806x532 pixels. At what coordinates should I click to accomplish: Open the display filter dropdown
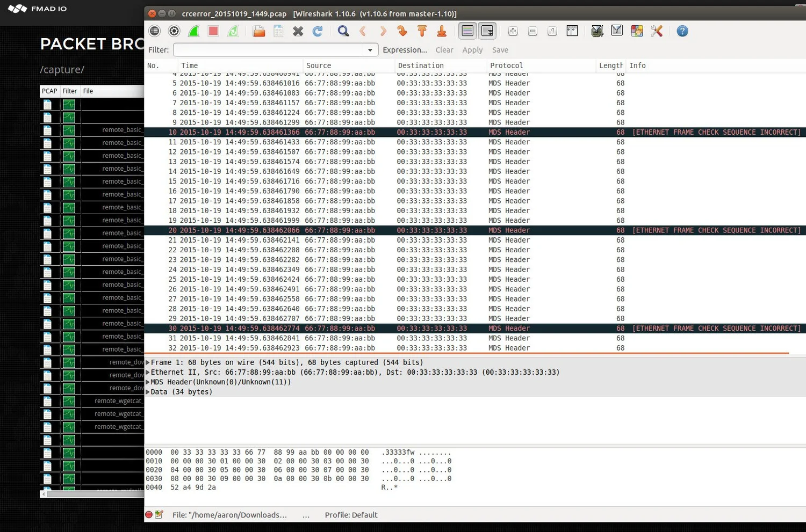(x=370, y=49)
